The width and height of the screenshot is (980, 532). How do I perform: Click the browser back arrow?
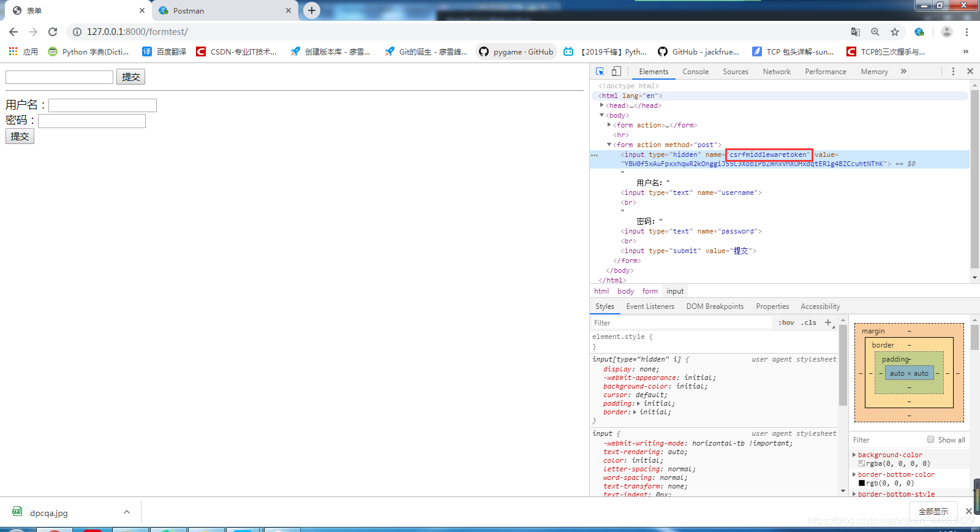pyautogui.click(x=13, y=32)
